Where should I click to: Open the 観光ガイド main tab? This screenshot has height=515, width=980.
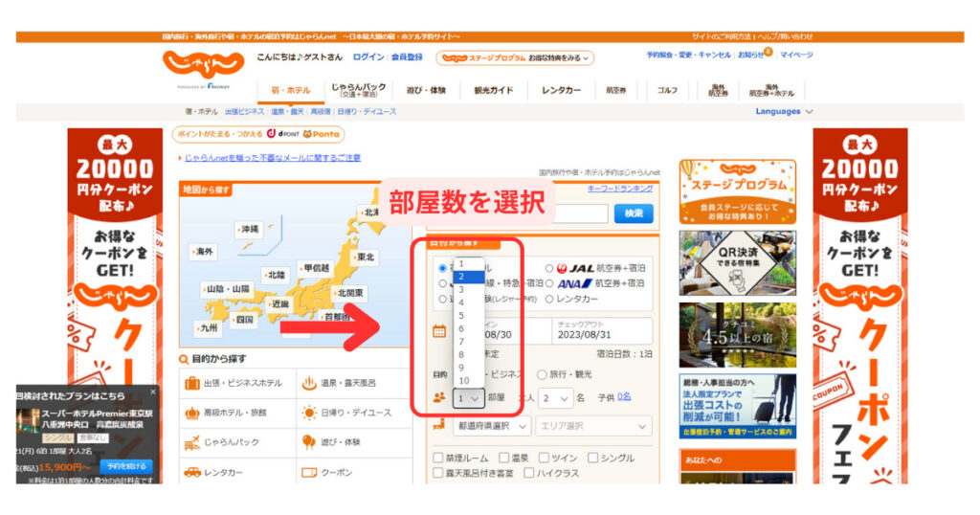point(494,91)
